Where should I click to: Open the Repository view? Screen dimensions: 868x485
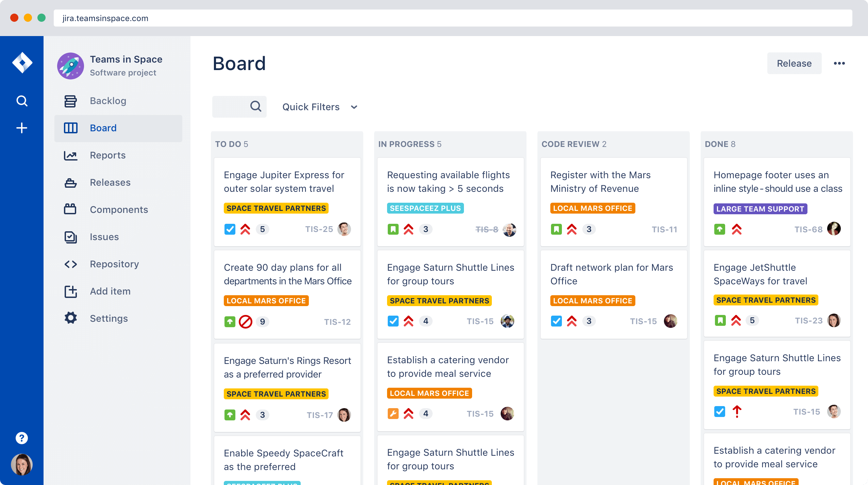114,264
